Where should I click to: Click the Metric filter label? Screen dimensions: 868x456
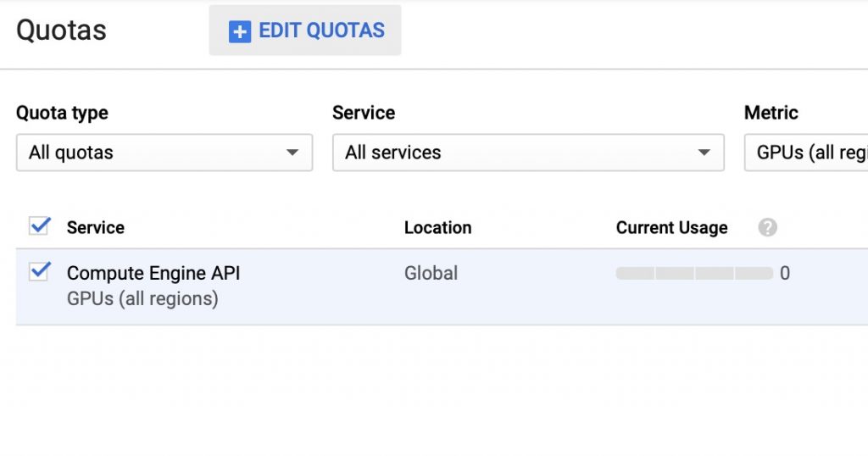[x=771, y=113]
